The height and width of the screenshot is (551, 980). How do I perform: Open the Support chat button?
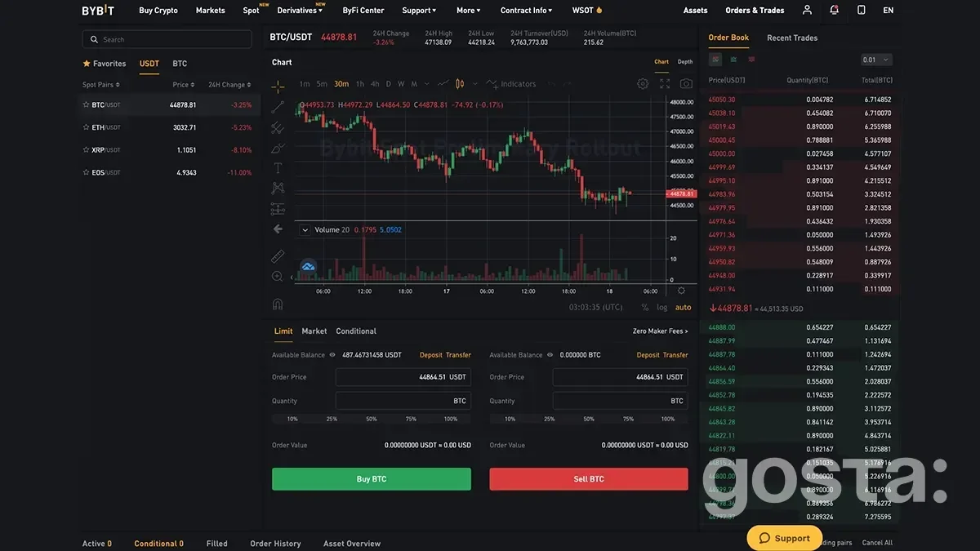coord(785,538)
